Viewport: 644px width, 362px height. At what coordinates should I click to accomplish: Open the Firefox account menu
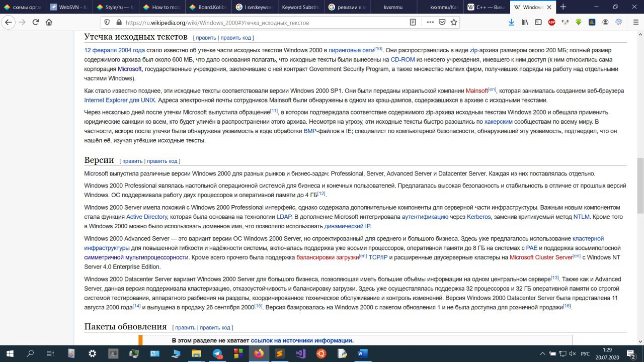[605, 22]
